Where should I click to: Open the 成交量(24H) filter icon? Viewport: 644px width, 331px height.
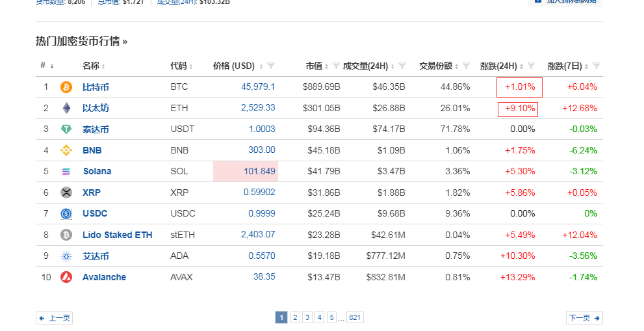402,66
